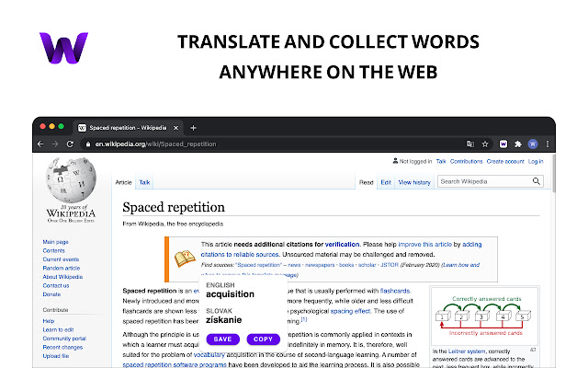Click the Create account link
This screenshot has height=368, width=588.
tap(505, 162)
